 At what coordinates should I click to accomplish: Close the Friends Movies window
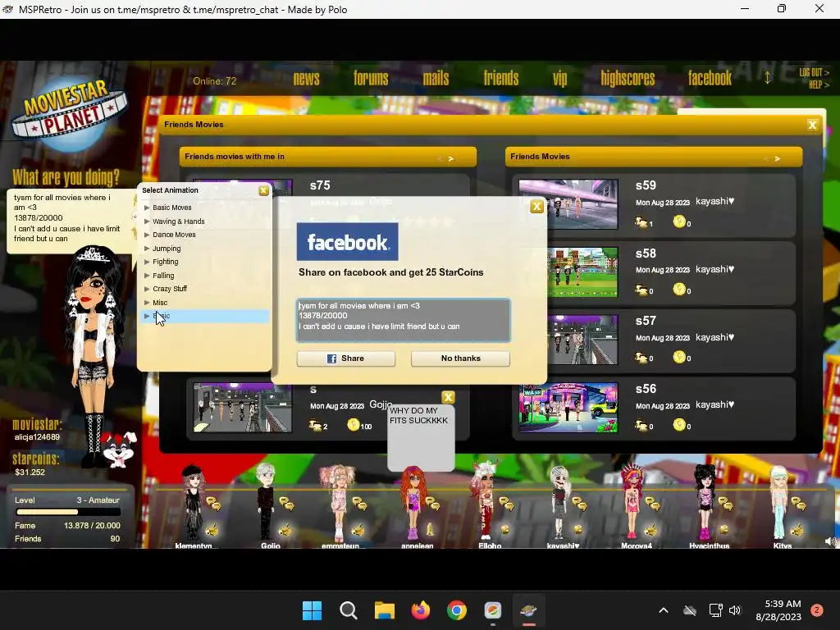point(812,125)
